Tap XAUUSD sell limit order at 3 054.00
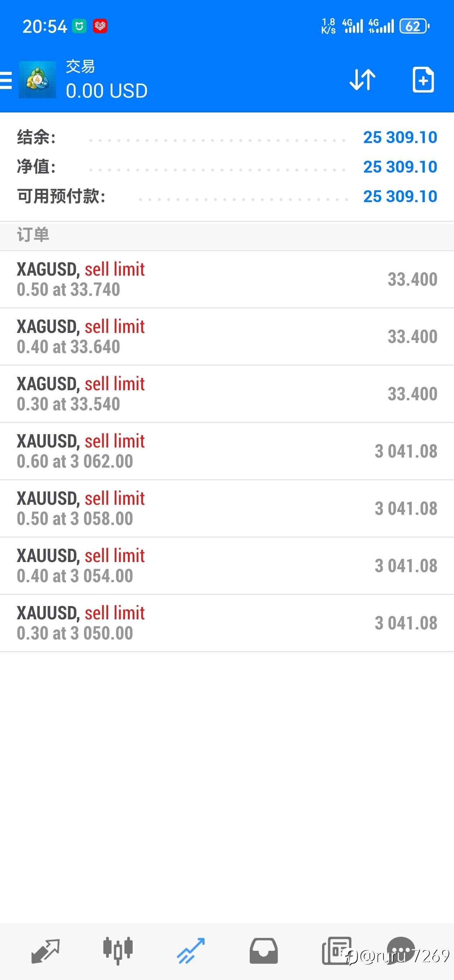The width and height of the screenshot is (454, 980). tap(227, 566)
